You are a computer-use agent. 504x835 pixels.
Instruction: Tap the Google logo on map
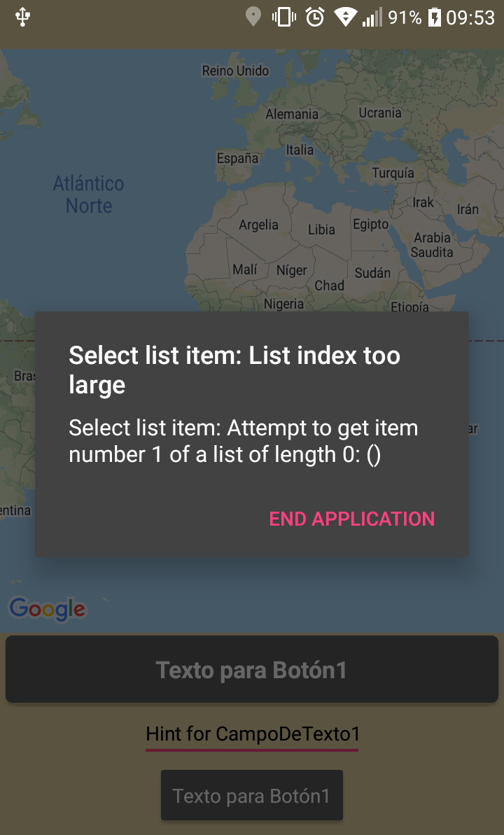(48, 609)
